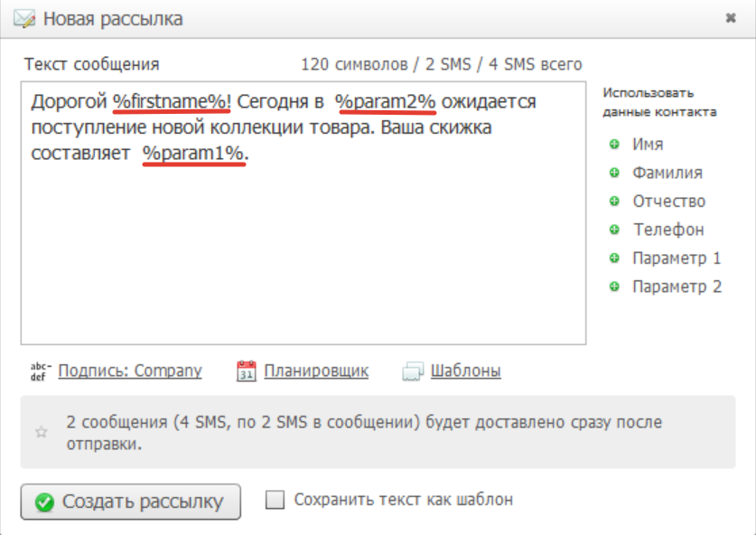
Task: Open the Подпись: Company link
Action: pyautogui.click(x=130, y=371)
